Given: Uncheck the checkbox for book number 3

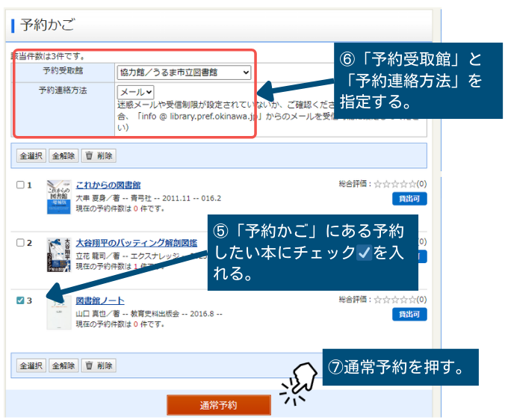Looking at the screenshot, I should pos(20,300).
